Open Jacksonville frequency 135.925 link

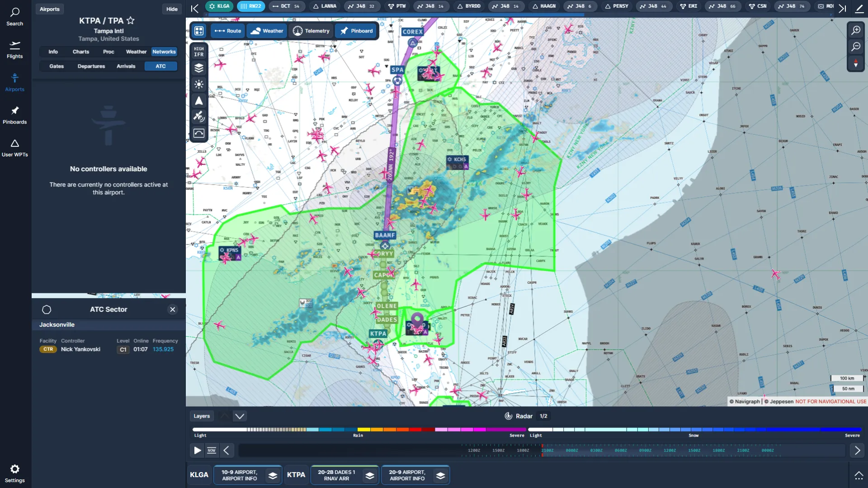pos(163,349)
